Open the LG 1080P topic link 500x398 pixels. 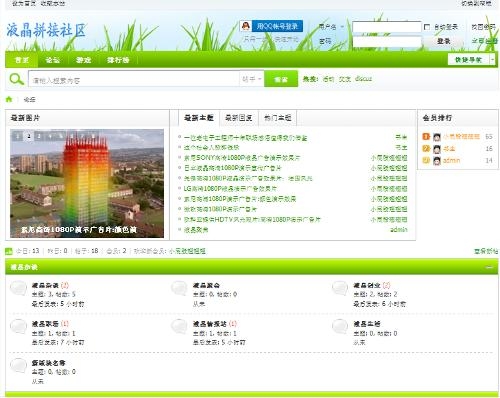pos(230,189)
